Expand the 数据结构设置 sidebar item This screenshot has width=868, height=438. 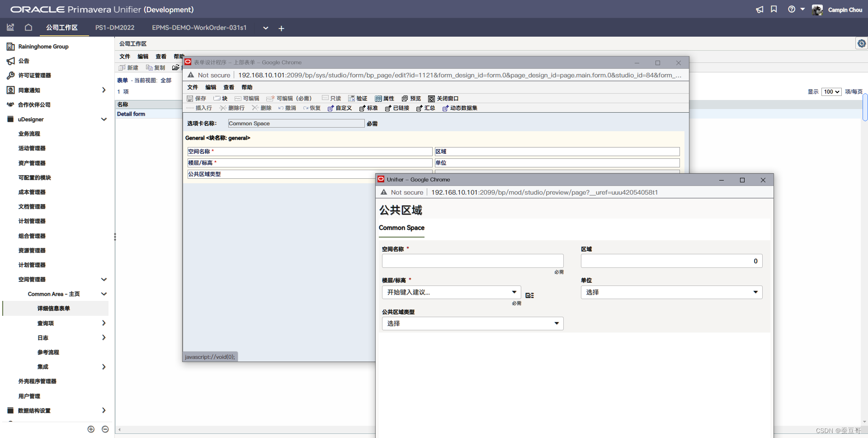tap(104, 410)
